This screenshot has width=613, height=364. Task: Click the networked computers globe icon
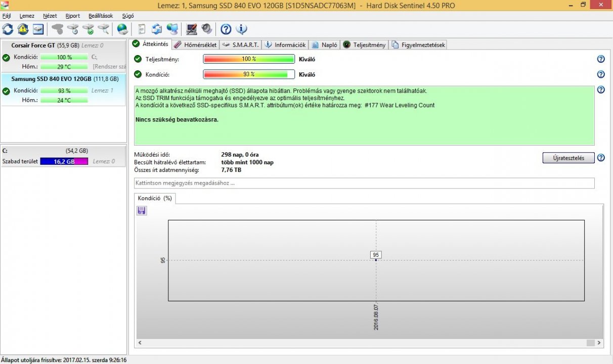tap(172, 29)
